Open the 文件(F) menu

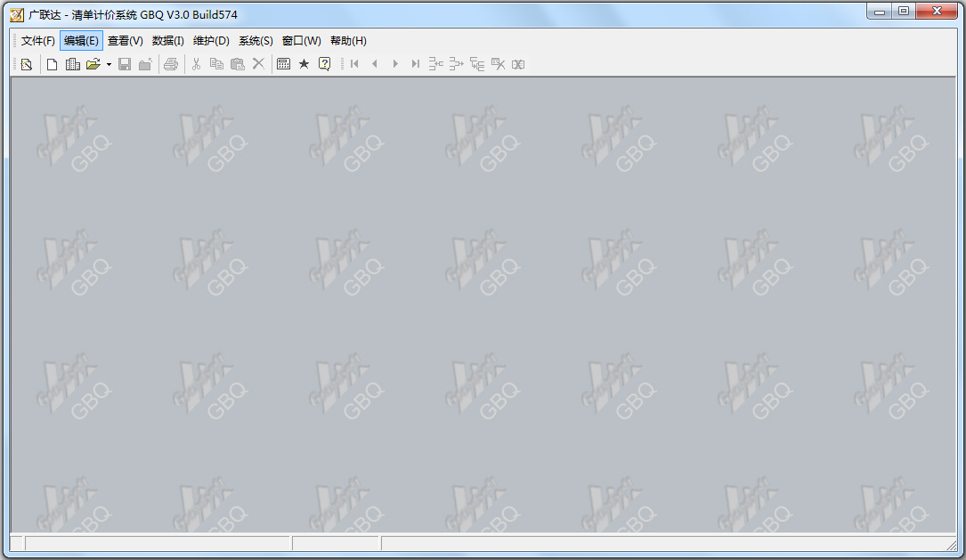click(x=37, y=41)
